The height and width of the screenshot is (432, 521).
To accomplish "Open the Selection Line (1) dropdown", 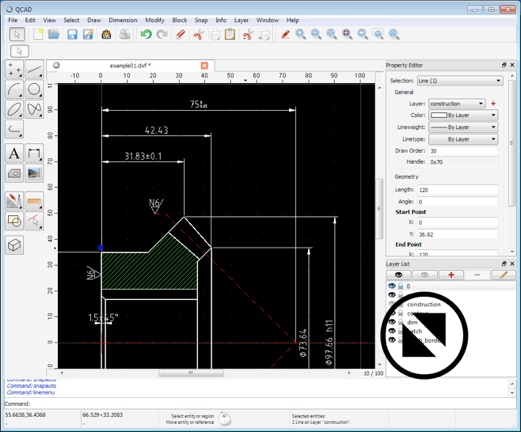I will pos(460,81).
